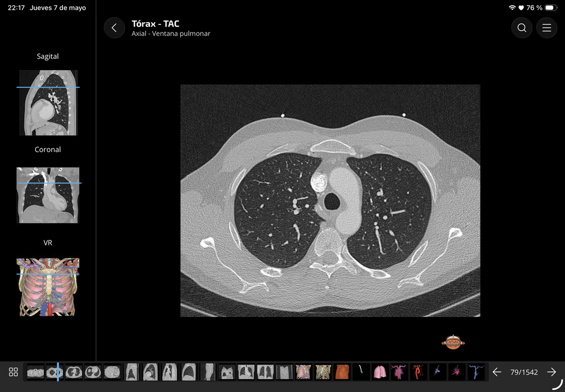The height and width of the screenshot is (392, 565).
Task: Open the search magnifier
Action: click(x=522, y=28)
